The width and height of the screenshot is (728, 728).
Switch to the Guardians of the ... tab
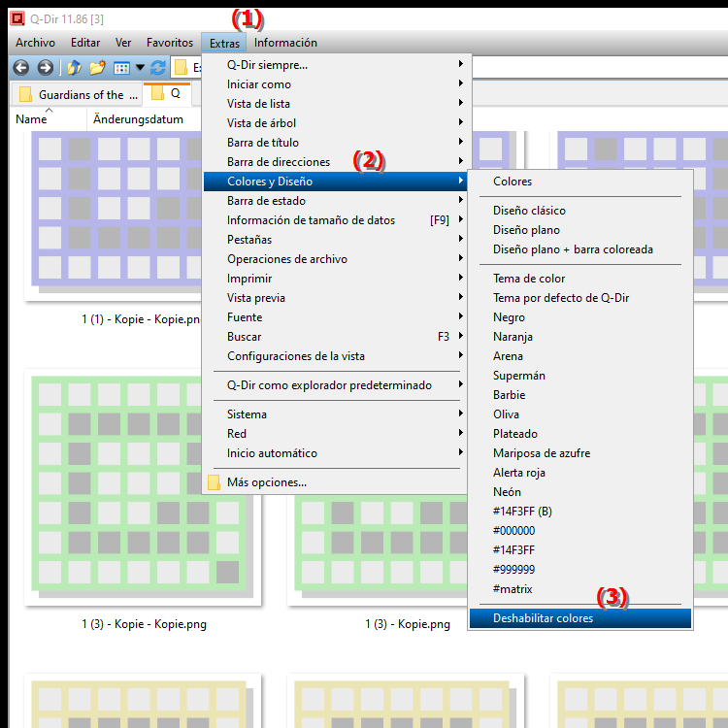(77, 95)
